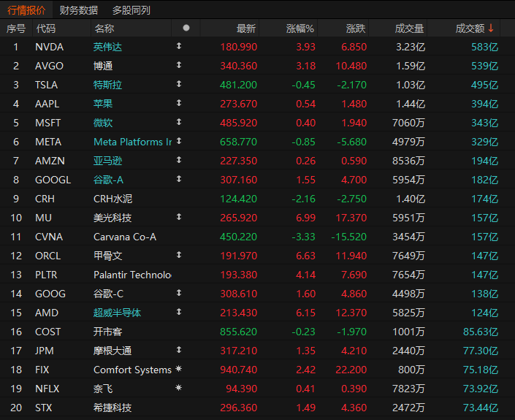
Task: Click the star marker icon in NFLX row
Action: (x=179, y=388)
